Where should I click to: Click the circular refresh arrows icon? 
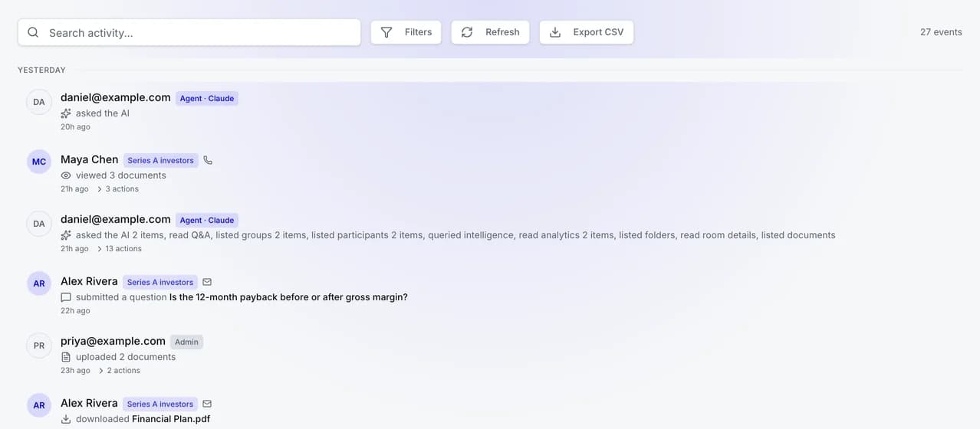pos(467,32)
